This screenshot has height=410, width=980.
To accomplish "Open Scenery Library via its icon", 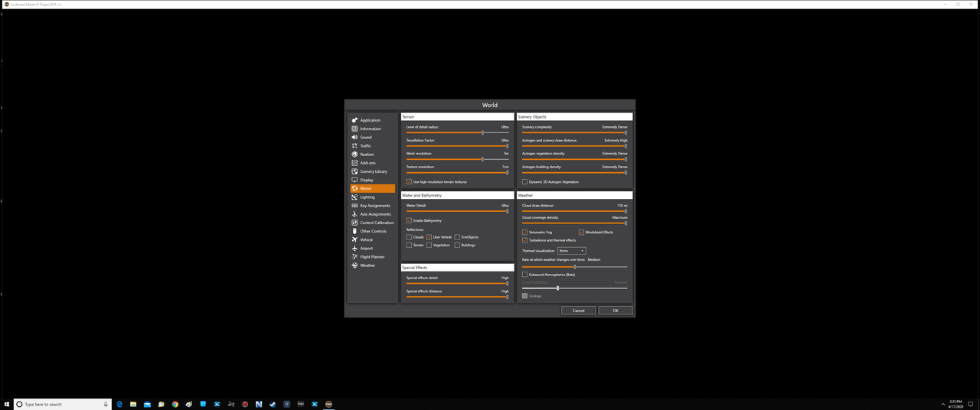I will pyautogui.click(x=354, y=171).
